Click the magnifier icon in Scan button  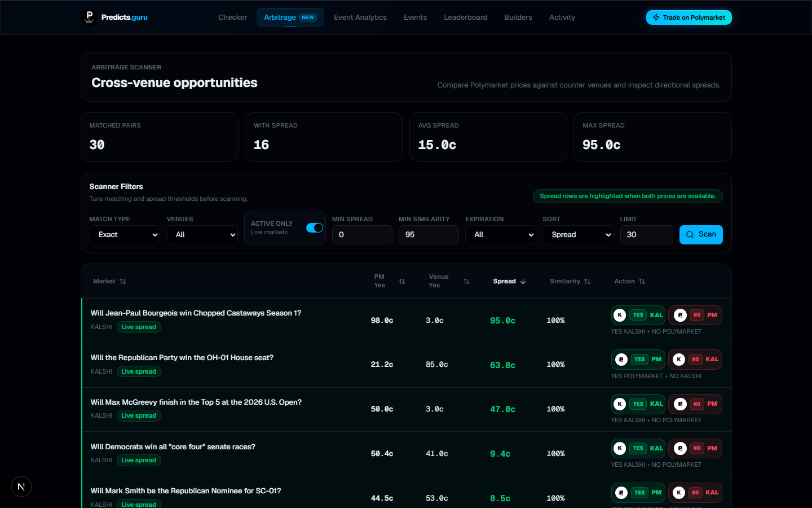click(690, 235)
